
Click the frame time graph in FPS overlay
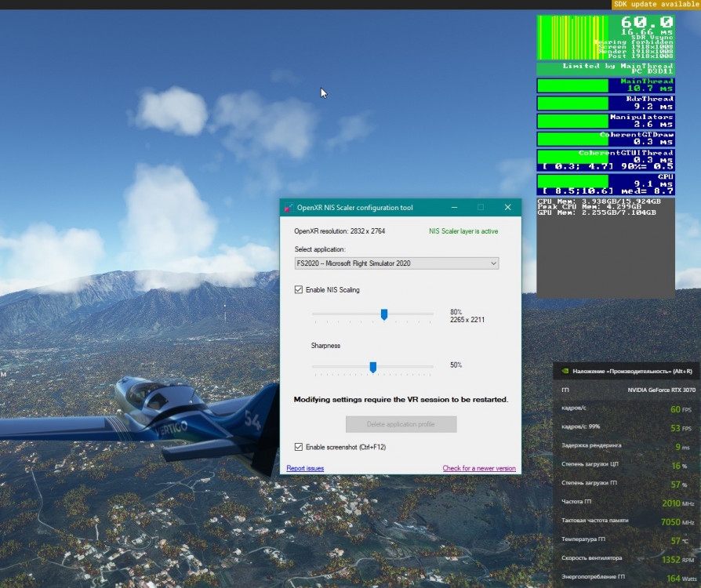click(574, 37)
